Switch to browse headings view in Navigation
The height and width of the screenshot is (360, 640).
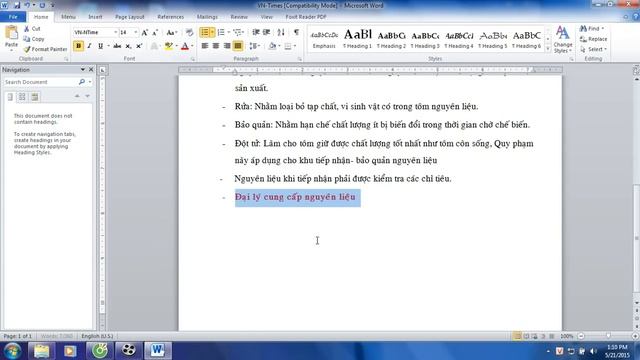pos(10,97)
